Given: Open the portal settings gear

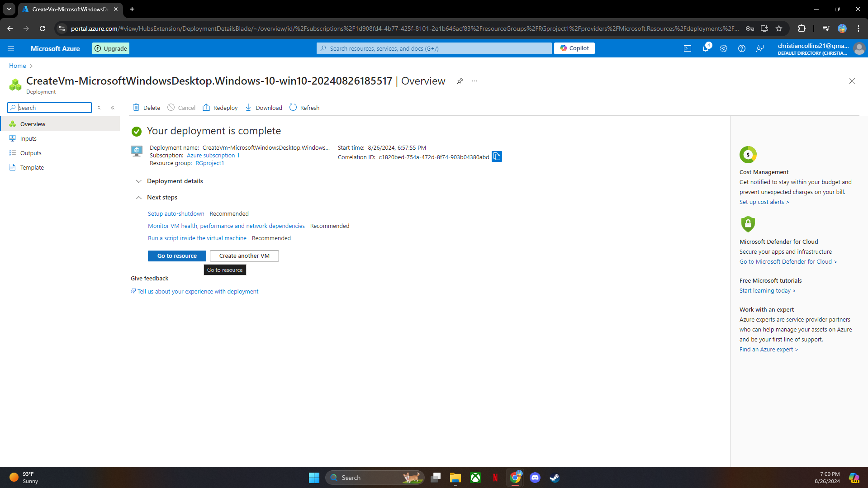Looking at the screenshot, I should [723, 48].
